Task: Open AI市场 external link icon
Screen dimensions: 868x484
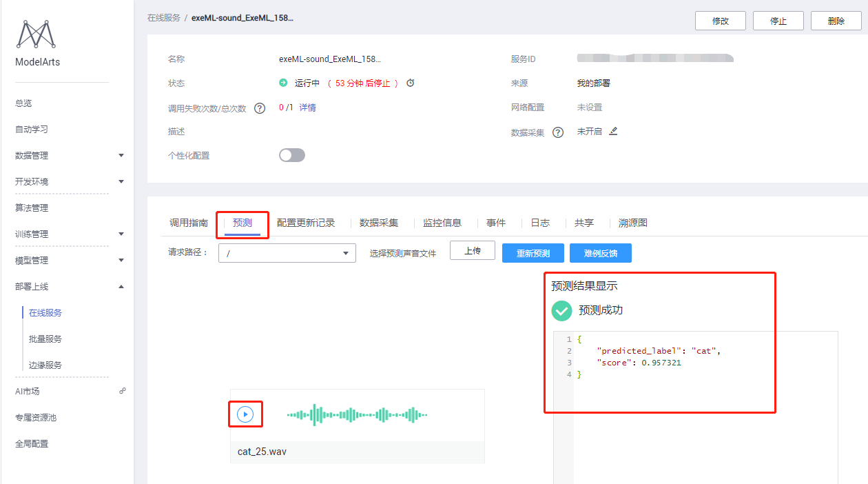Action: click(122, 391)
